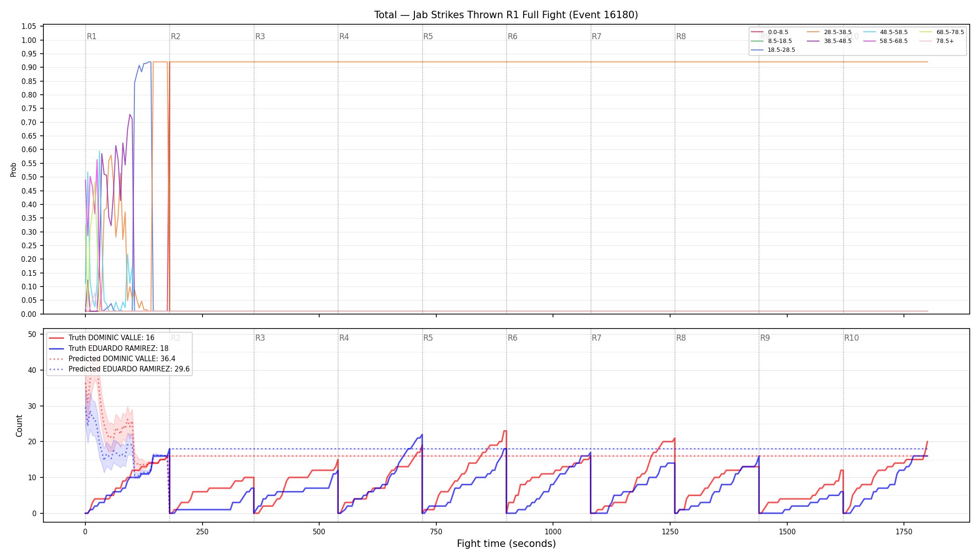
Task: Click the 500 tick label on the time axis
Action: coord(319,532)
